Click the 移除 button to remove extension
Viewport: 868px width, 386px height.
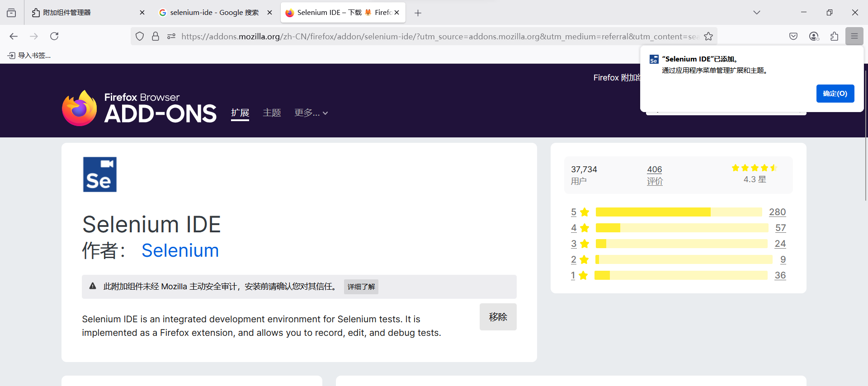point(498,317)
